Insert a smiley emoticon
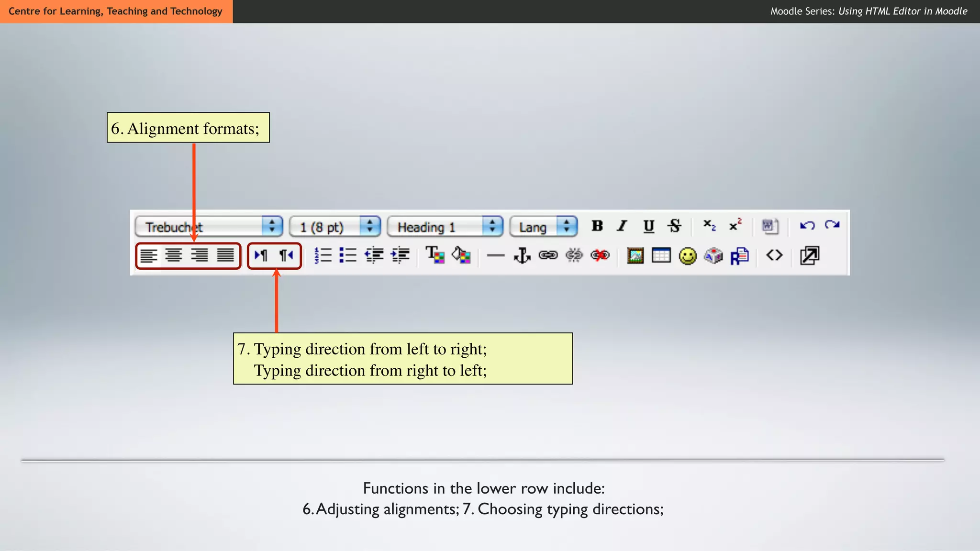Viewport: 980px width, 551px height. point(688,256)
